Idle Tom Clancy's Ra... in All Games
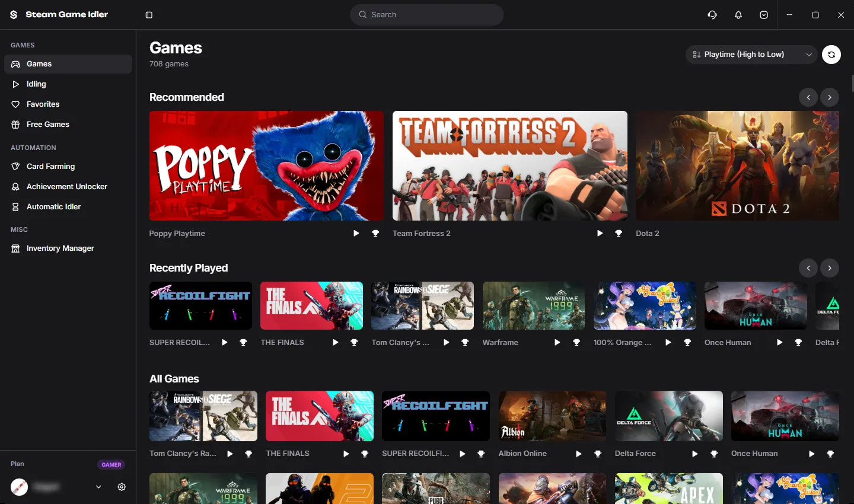The image size is (854, 504). [x=230, y=454]
